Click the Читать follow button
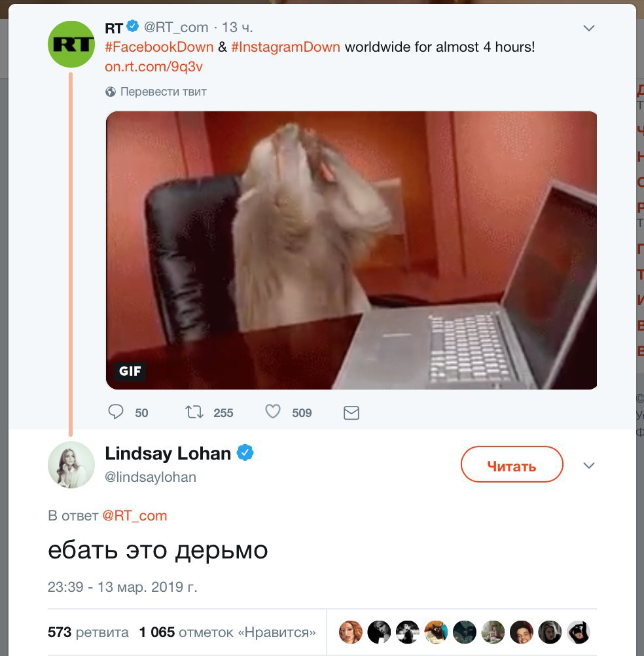Viewport: 644px width, 656px height. coord(512,464)
